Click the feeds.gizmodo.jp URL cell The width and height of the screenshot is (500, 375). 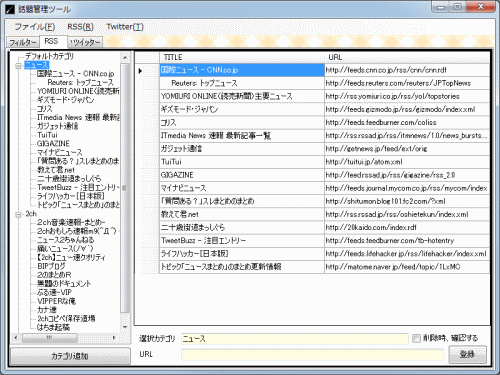point(407,109)
